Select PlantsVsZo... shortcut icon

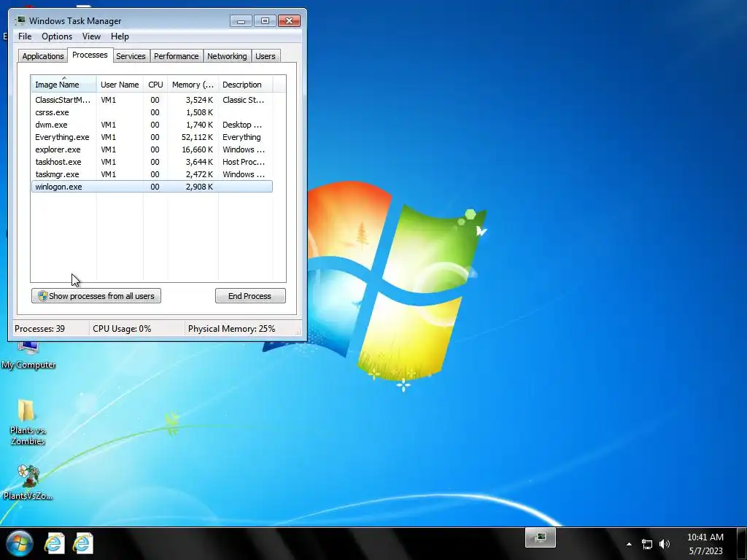click(x=28, y=483)
